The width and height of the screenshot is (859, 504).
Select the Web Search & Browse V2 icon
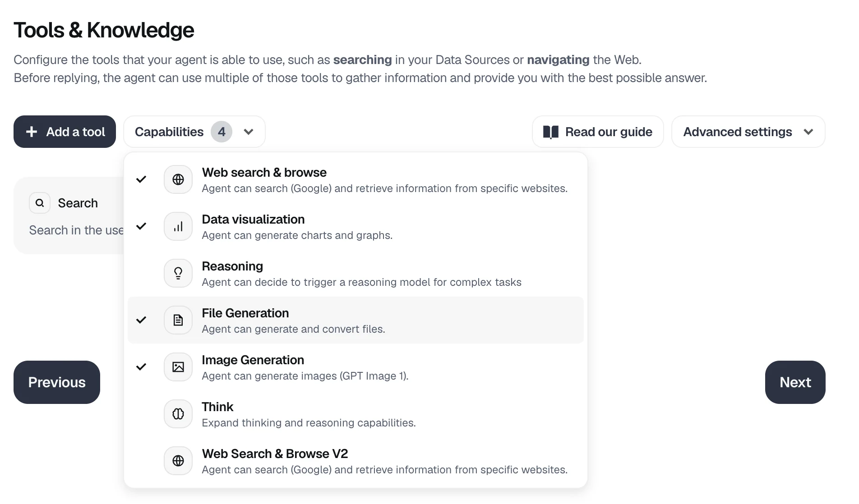pyautogui.click(x=178, y=460)
